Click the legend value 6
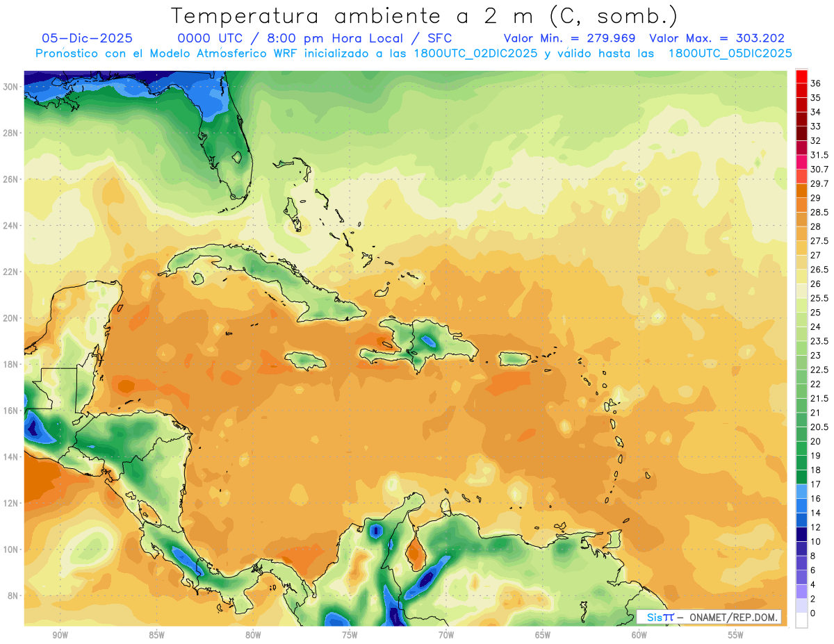The image size is (834, 644). tap(813, 570)
